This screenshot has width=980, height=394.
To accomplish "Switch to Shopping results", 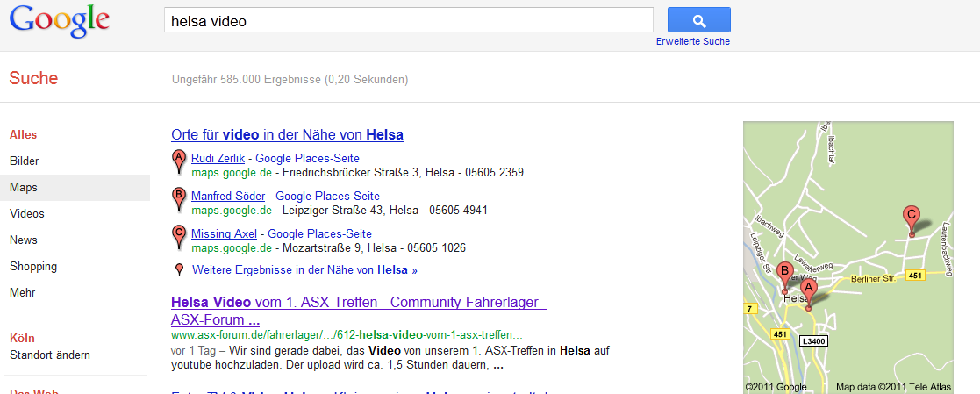I will [x=33, y=266].
